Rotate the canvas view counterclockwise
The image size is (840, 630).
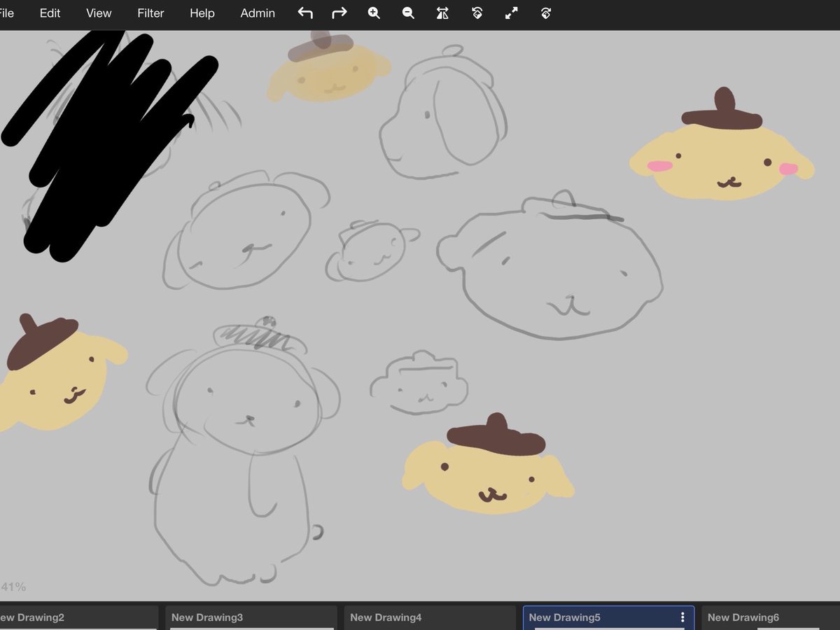click(x=477, y=13)
